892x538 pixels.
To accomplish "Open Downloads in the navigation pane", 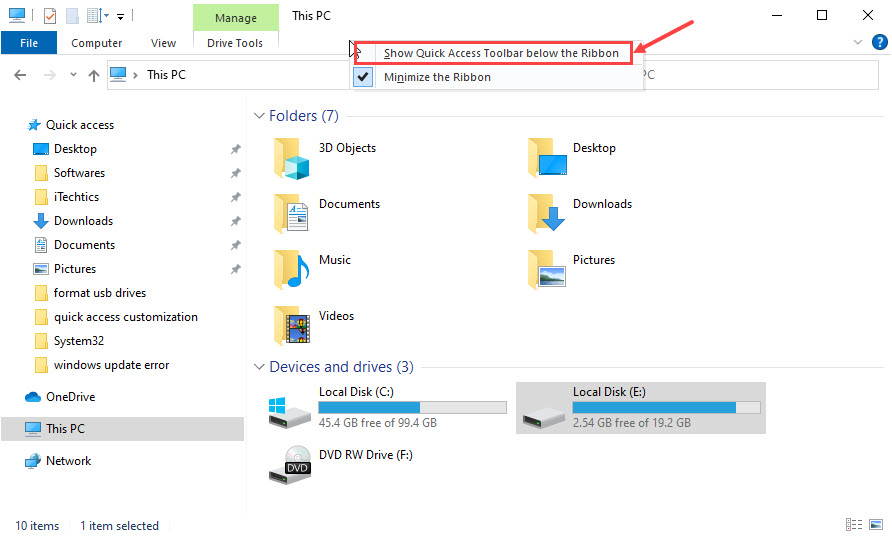I will coord(83,221).
